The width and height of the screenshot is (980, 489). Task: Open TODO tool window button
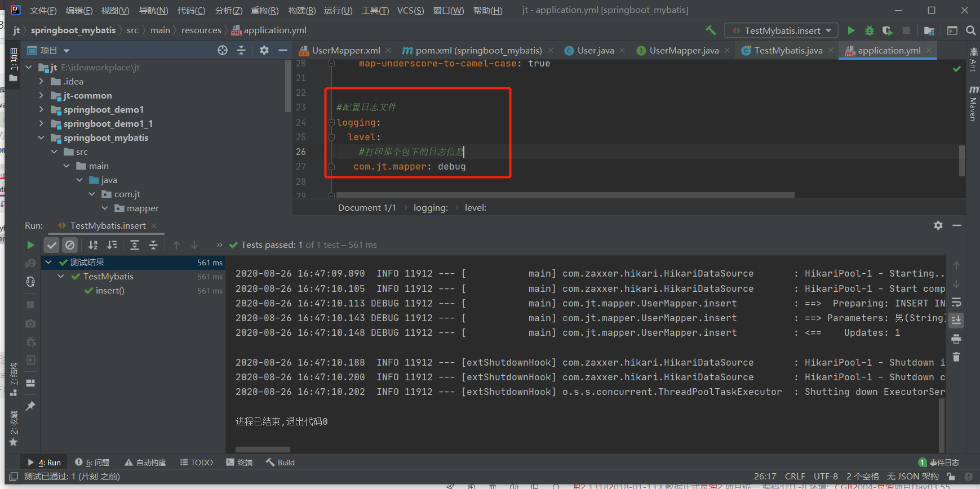(196, 463)
